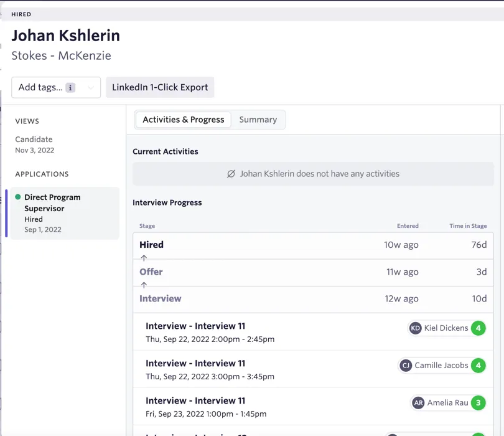The image size is (504, 436).
Task: Click the candidate name Johan Kshlerin heading
Action: click(65, 36)
